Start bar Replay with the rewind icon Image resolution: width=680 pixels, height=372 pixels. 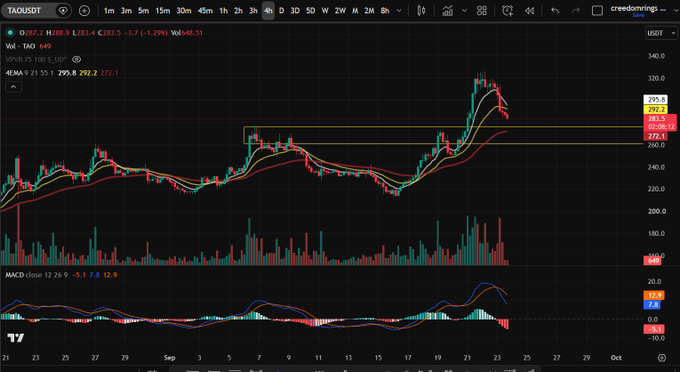coord(530,11)
